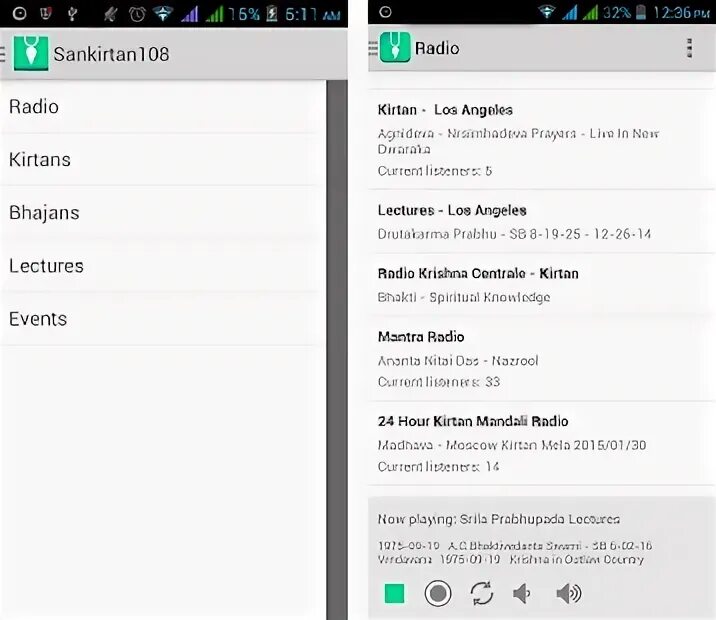Tap the USB status bar icon
The image size is (716, 620).
pyautogui.click(x=72, y=14)
